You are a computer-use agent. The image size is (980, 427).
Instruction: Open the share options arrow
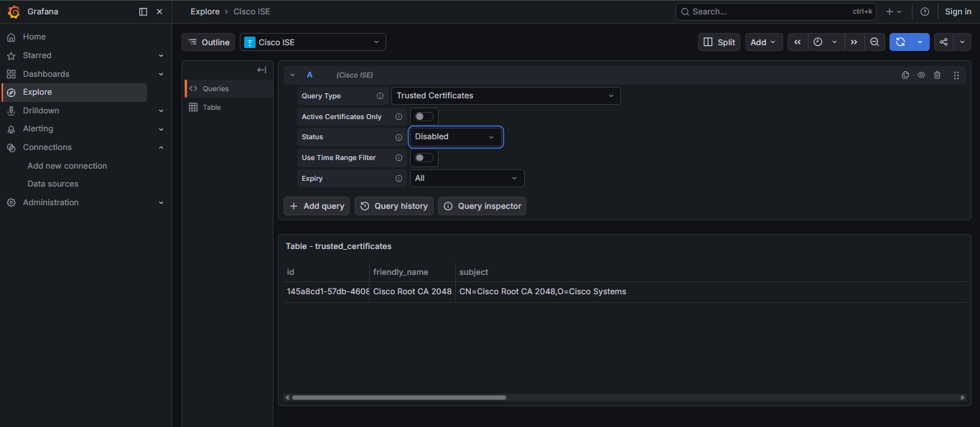coord(962,42)
